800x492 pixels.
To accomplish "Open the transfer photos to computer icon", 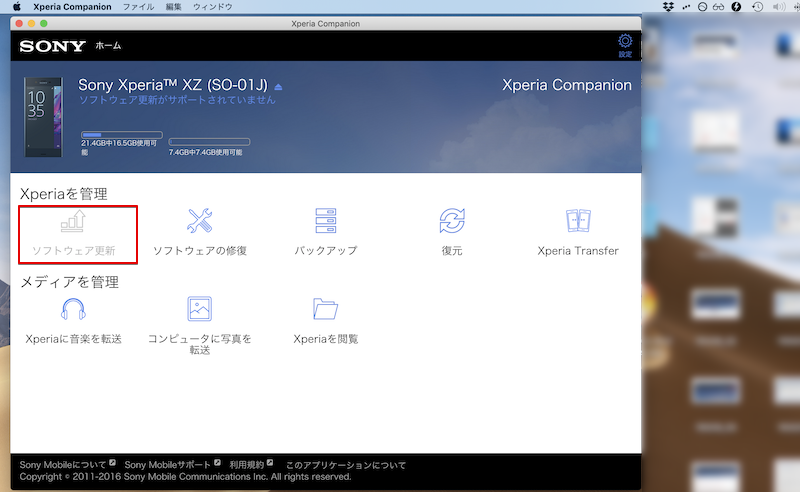I will point(200,309).
